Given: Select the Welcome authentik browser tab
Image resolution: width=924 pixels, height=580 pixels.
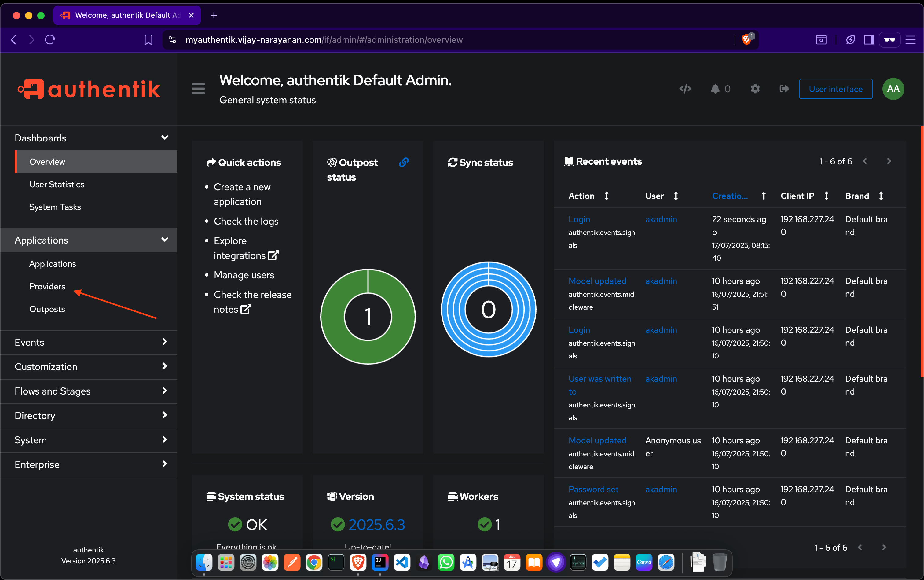Looking at the screenshot, I should tap(127, 15).
